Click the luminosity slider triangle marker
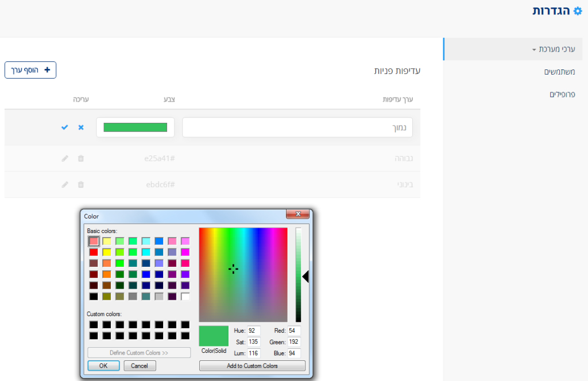Screen dimensions: 588x381 coord(305,277)
